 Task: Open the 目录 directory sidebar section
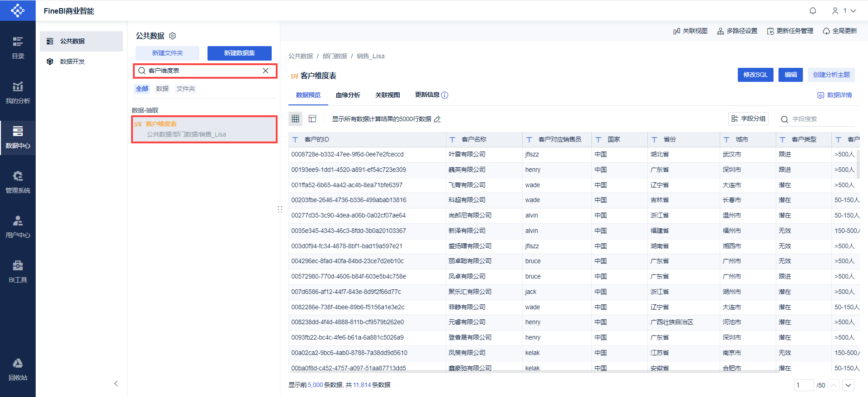pos(18,48)
